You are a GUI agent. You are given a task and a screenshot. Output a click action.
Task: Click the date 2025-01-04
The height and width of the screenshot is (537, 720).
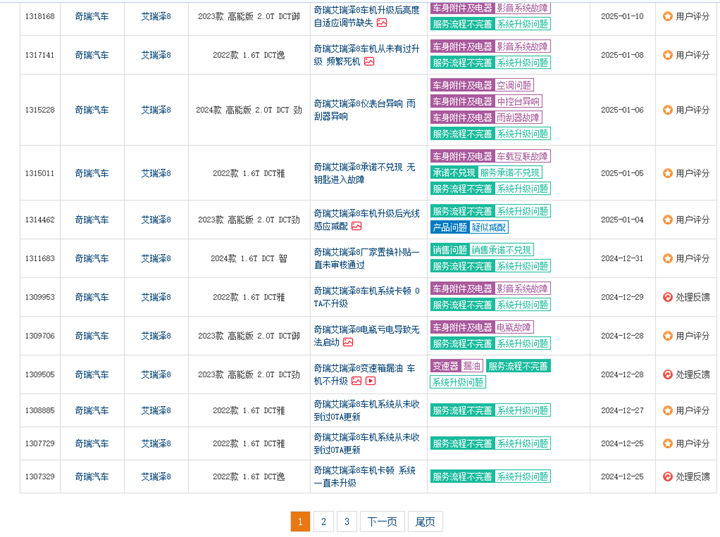click(x=622, y=220)
